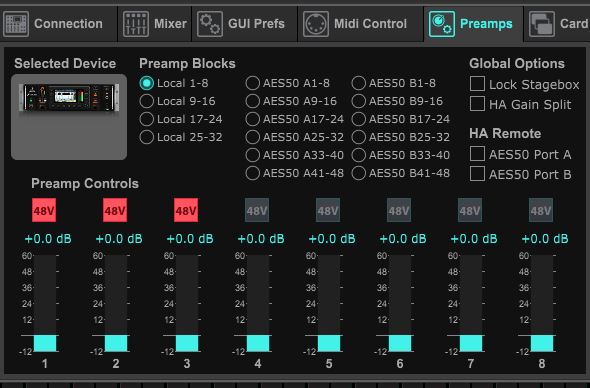Open GUI Prefs tab label
Viewport: 590px width, 388px height.
256,24
